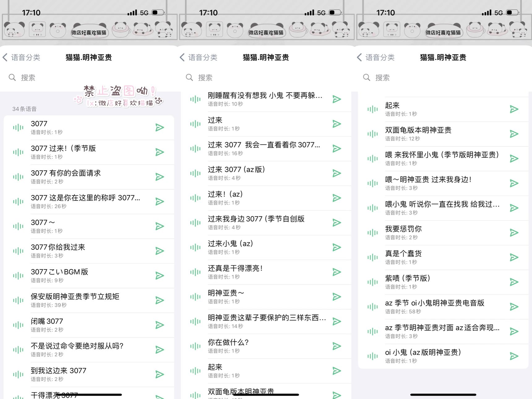Play waveform icon of "过来小鬼 (az)"
Viewport: 532px width, 399px height.
coord(195,247)
